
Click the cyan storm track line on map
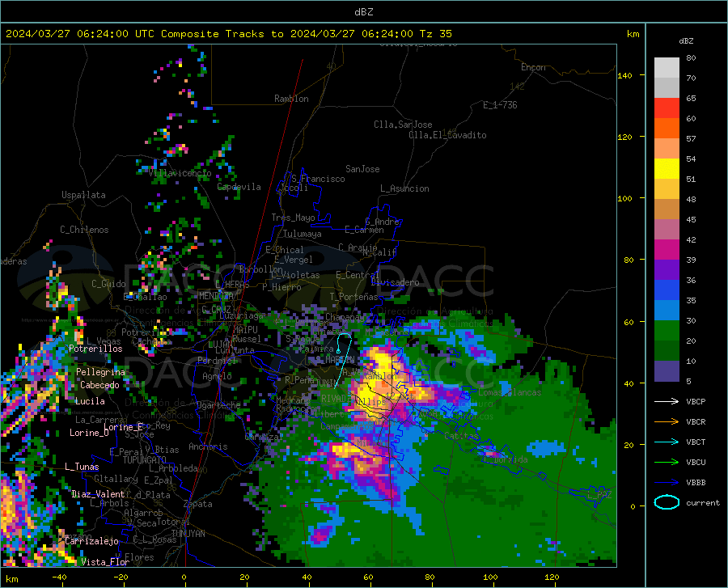[342, 360]
